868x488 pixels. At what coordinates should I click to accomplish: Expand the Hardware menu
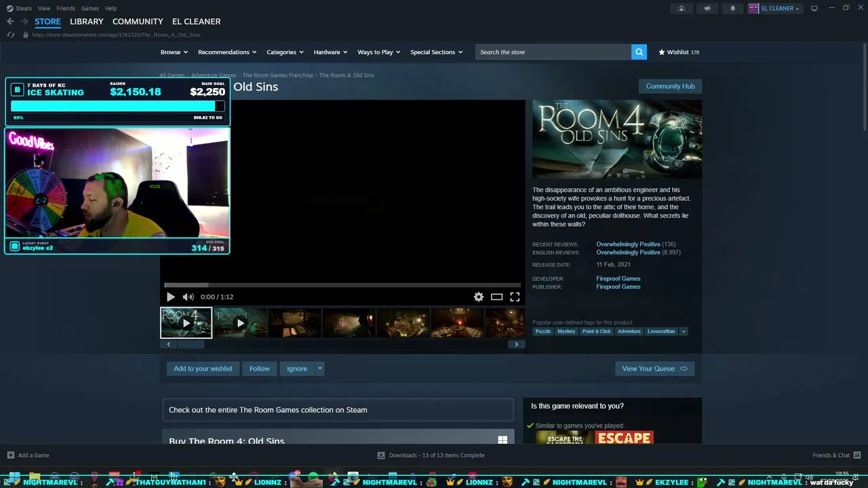coord(330,52)
